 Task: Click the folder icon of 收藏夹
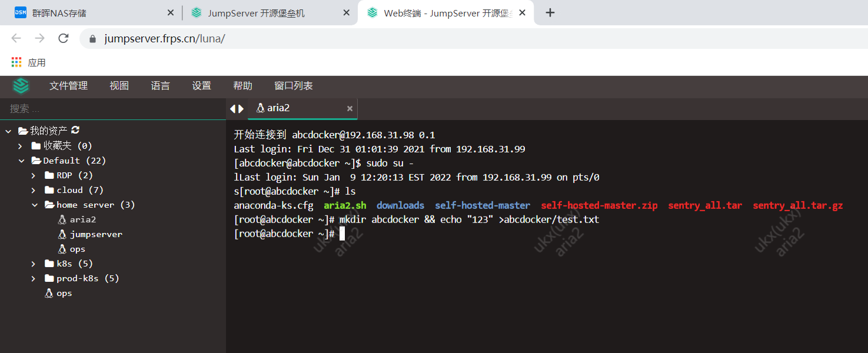[x=36, y=145]
